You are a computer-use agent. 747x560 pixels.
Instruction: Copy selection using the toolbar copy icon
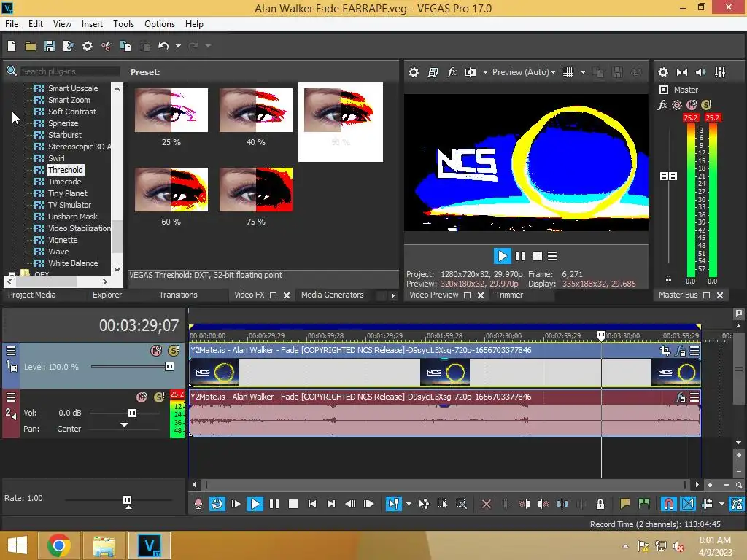(x=125, y=46)
